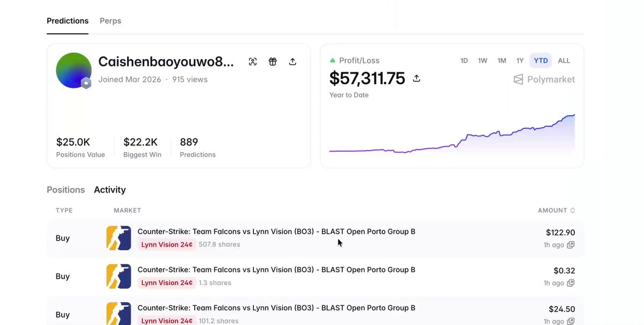Select the Predictions tab
The height and width of the screenshot is (325, 644).
pyautogui.click(x=68, y=21)
